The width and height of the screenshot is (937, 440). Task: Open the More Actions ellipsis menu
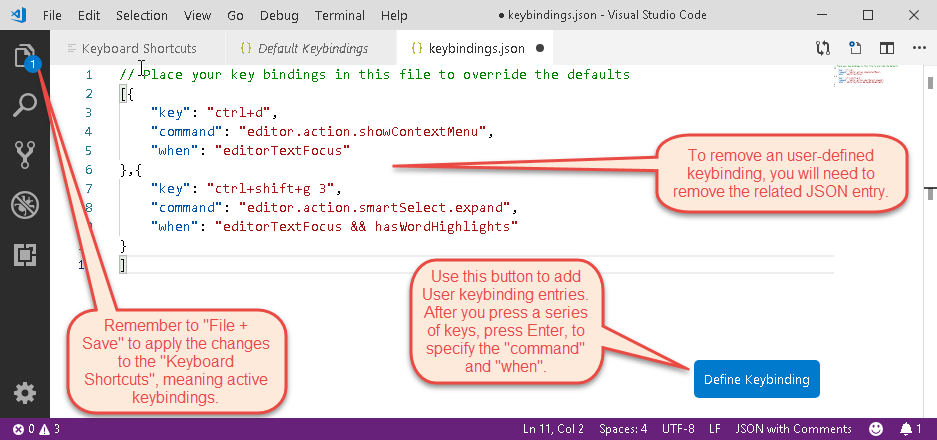click(916, 48)
